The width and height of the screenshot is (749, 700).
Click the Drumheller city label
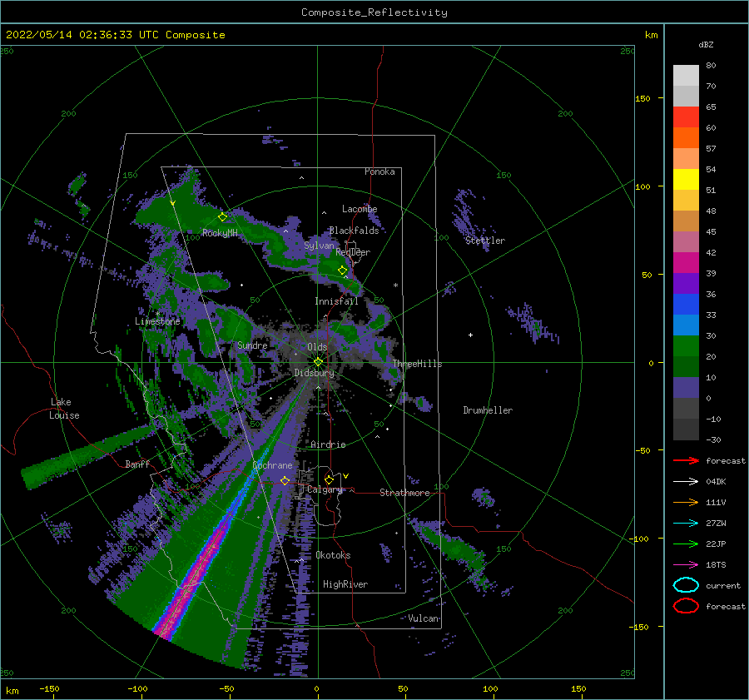488,410
